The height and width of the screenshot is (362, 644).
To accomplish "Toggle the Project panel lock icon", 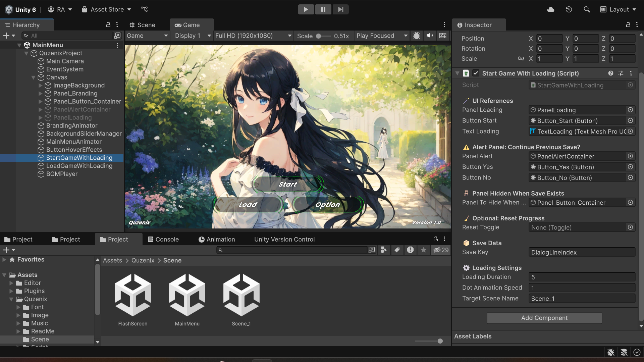I will 436,239.
